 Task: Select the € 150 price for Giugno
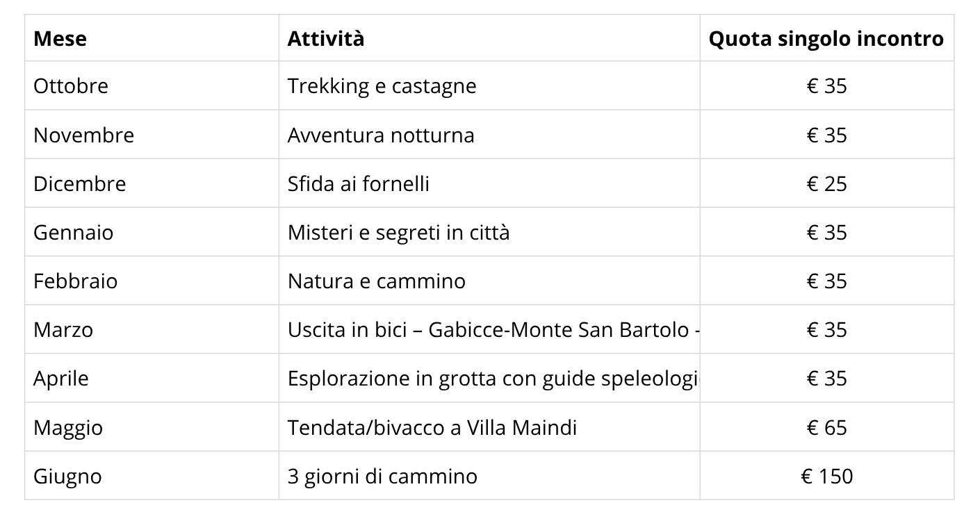pos(826,476)
